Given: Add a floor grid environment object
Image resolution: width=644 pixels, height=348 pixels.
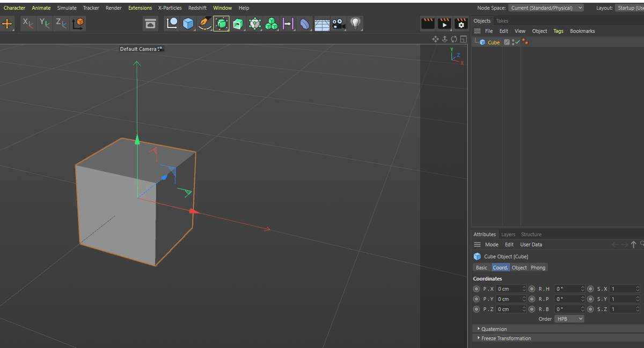Looking at the screenshot, I should (x=322, y=24).
